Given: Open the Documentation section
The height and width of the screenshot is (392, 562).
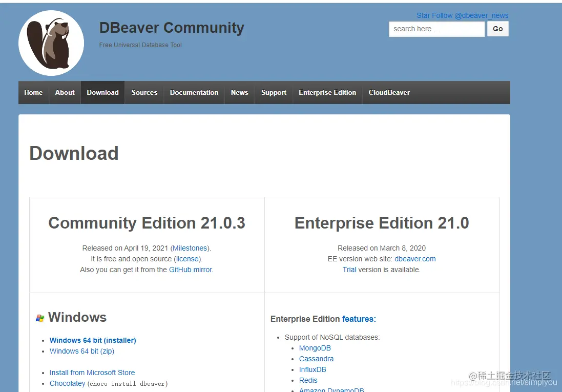Looking at the screenshot, I should 194,93.
